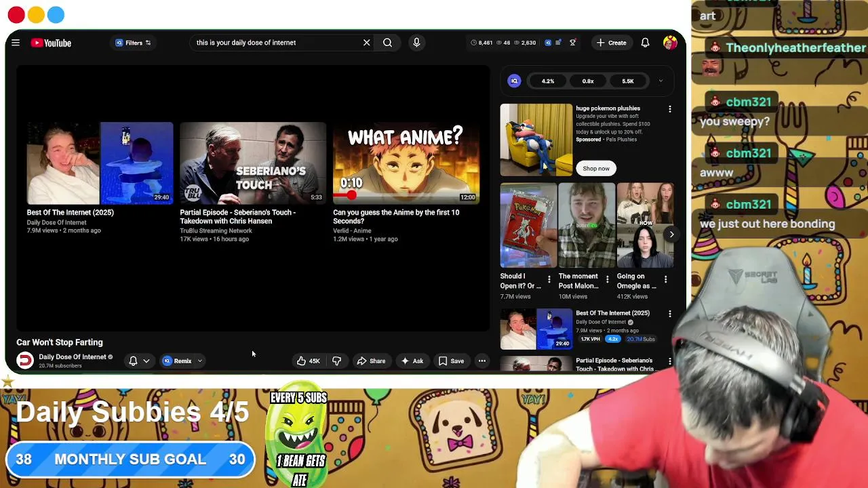Click the vidIQ logo in sidebar stats bar

[514, 81]
